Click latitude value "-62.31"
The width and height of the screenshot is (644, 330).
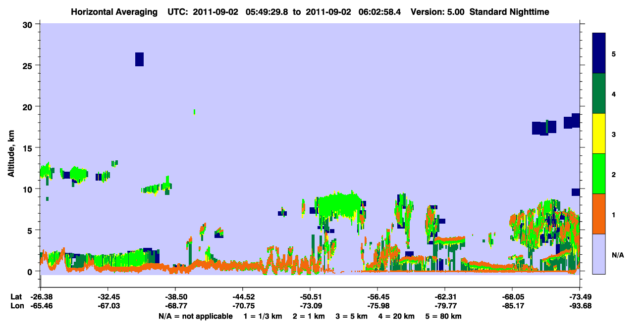(x=444, y=297)
